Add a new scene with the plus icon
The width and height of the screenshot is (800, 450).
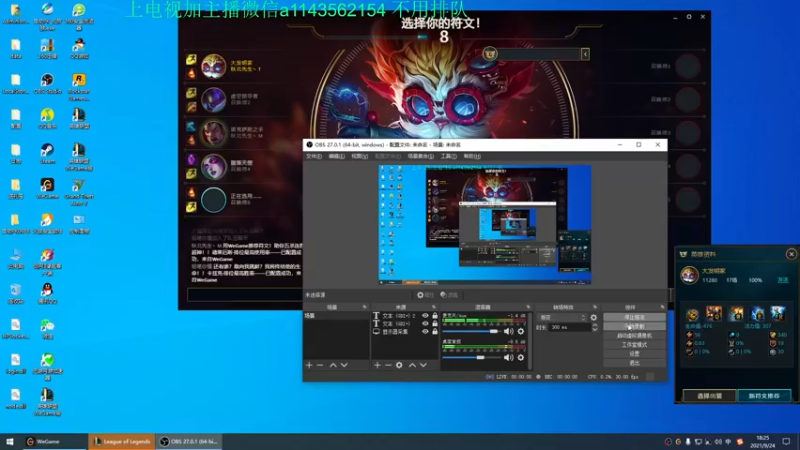[309, 365]
